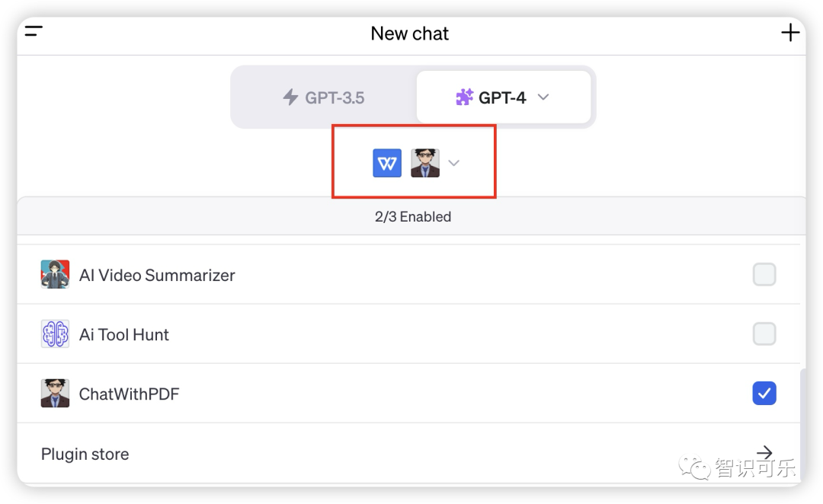Open the sidebar menu icon
Screen dimensions: 823x504
coord(34,31)
